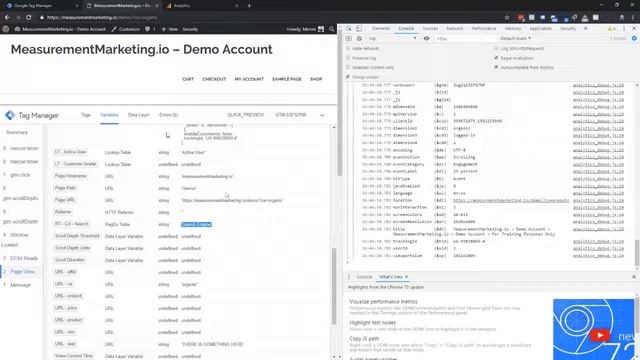The width and height of the screenshot is (640, 360).
Task: Open the WordPress admin bar search icon
Action: 331,29
